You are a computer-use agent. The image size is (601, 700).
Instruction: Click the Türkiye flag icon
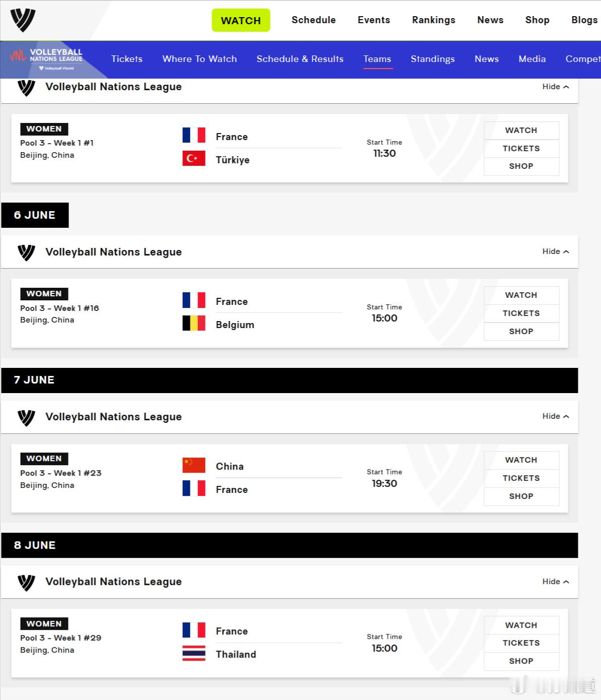point(194,158)
